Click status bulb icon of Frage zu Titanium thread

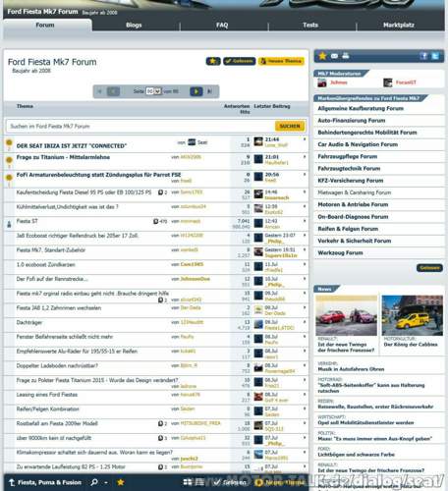9,160
